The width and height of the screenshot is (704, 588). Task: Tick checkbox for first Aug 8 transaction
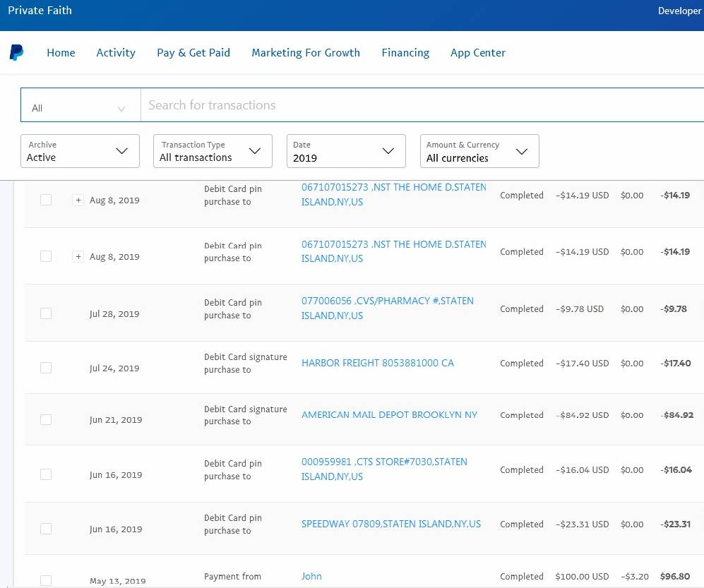point(46,200)
